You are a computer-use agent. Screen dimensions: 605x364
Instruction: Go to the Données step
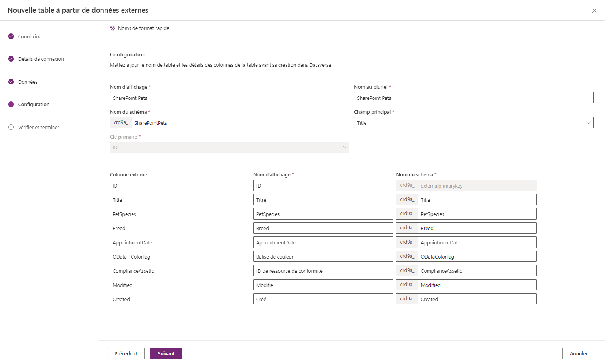pyautogui.click(x=28, y=82)
